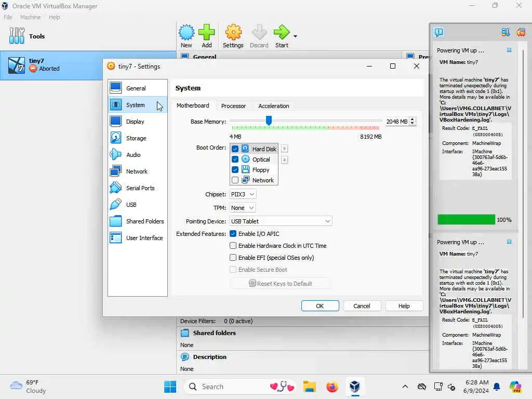Screen dimensions: 532x399
Task: Decrease Base Memory with spinner down arrow
Action: click(412, 124)
